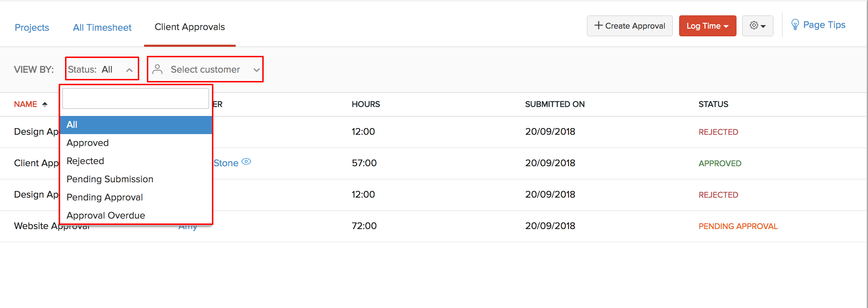Choose Approval Overdue option
Screen dimensions: 868x308
tap(106, 215)
